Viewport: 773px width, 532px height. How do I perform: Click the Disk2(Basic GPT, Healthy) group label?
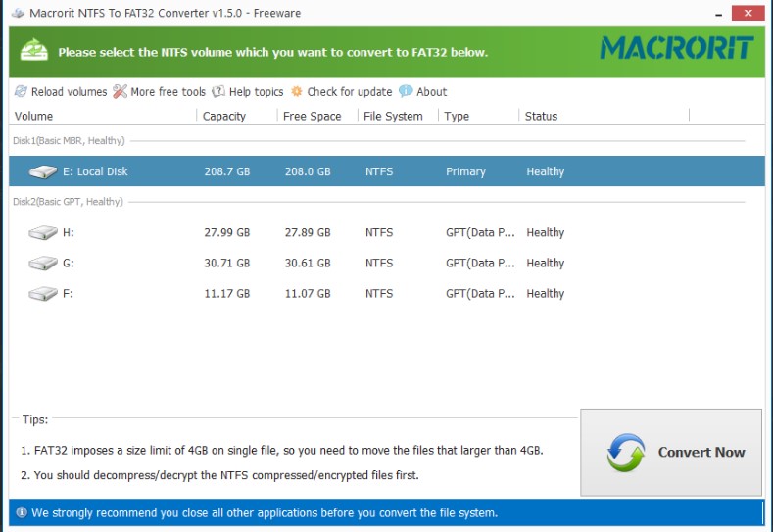coord(68,201)
